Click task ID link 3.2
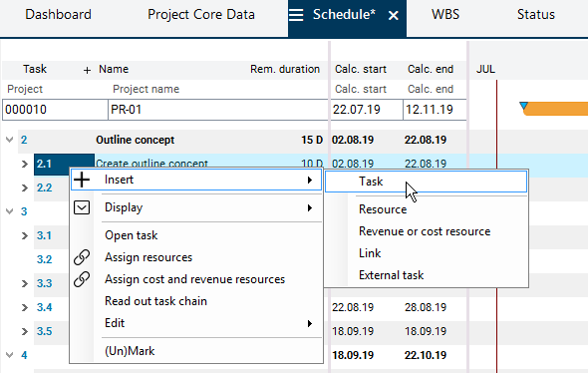This screenshot has width=588, height=373. 44,259
